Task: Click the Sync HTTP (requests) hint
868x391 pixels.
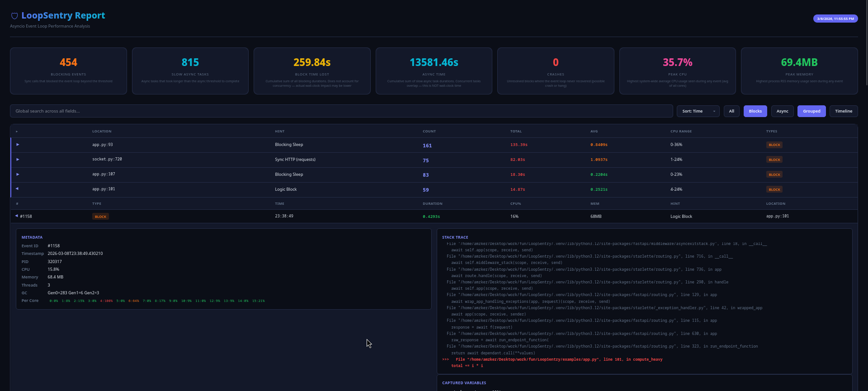Action: pos(295,160)
